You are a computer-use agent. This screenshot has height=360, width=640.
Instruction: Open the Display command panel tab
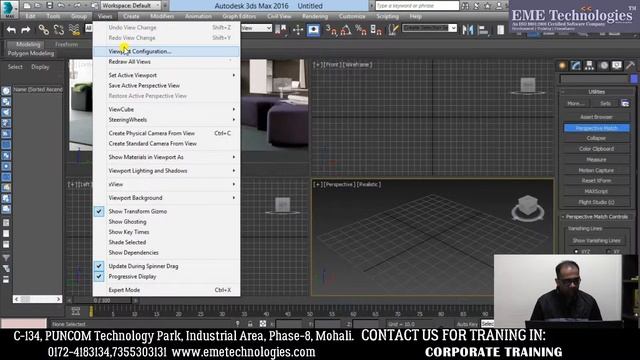[617, 66]
